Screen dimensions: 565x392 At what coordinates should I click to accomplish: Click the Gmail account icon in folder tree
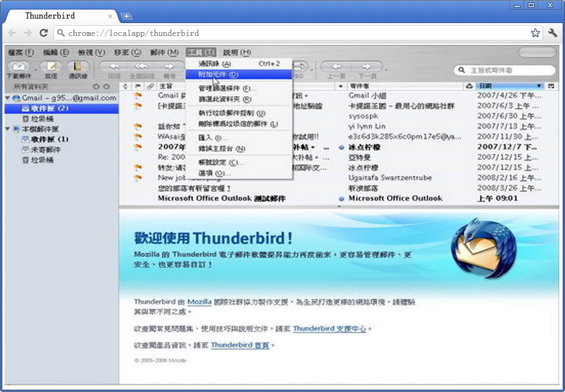click(16, 98)
